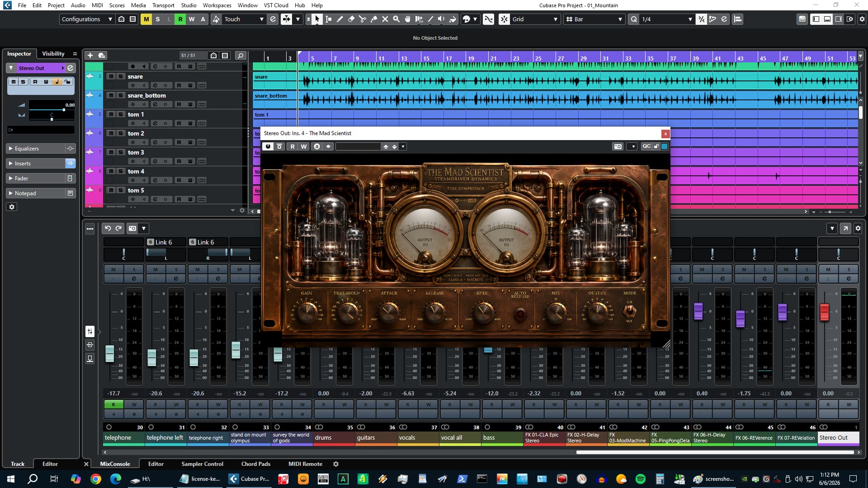Open the Configurations dropdown

(86, 19)
